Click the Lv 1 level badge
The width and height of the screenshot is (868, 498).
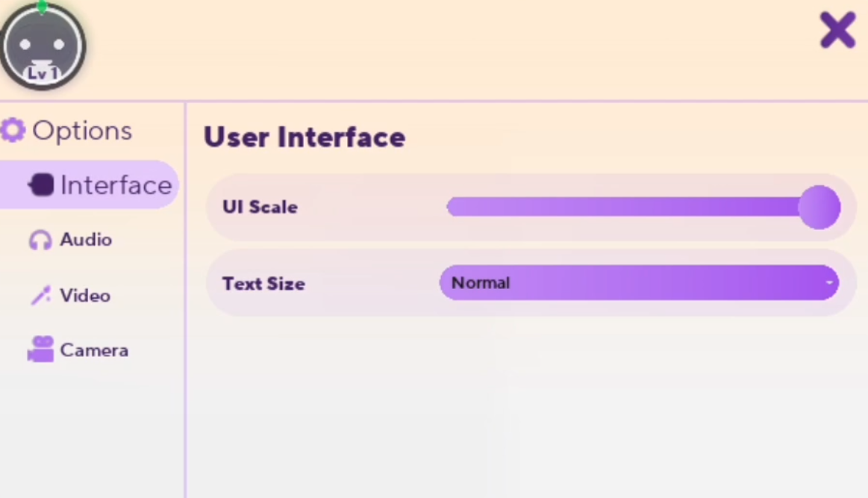click(43, 73)
